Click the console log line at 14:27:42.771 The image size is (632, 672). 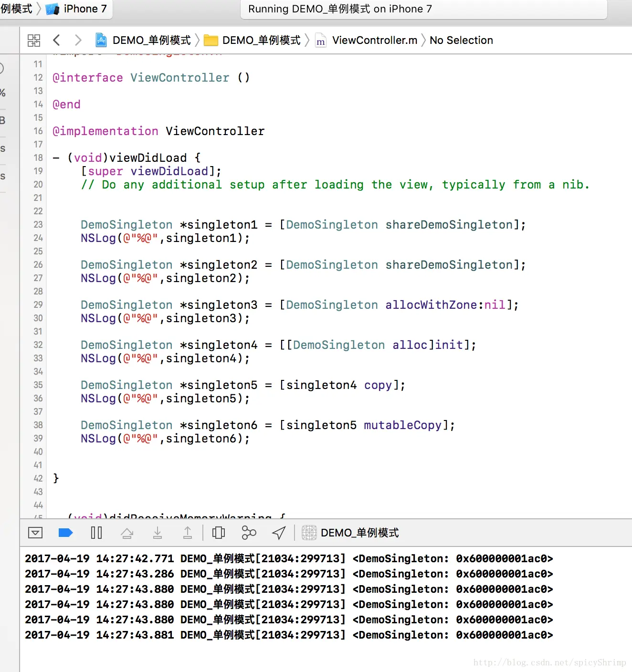tap(289, 558)
